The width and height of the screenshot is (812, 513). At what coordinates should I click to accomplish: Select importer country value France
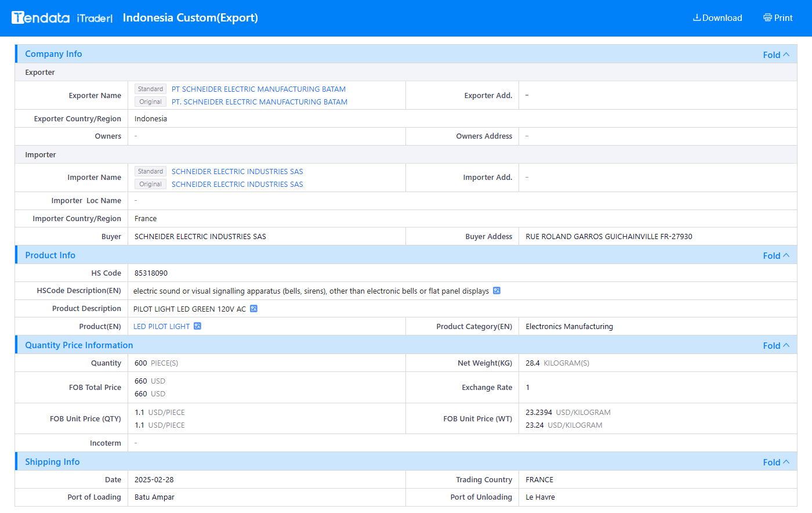[x=146, y=218]
